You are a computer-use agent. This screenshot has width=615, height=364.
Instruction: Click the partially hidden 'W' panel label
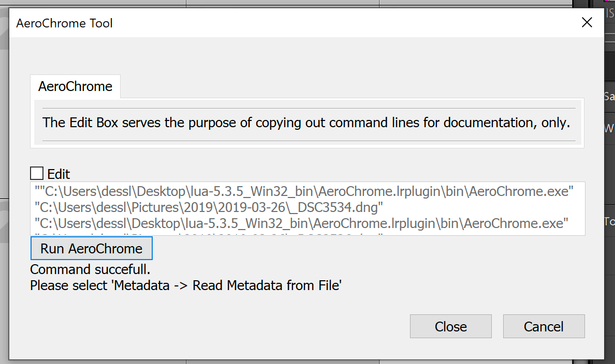click(609, 128)
